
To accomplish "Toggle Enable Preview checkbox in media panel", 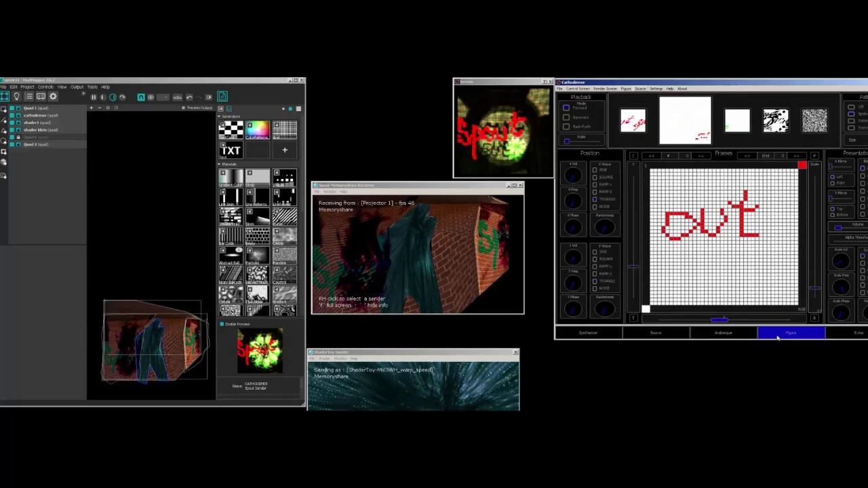I will click(222, 324).
